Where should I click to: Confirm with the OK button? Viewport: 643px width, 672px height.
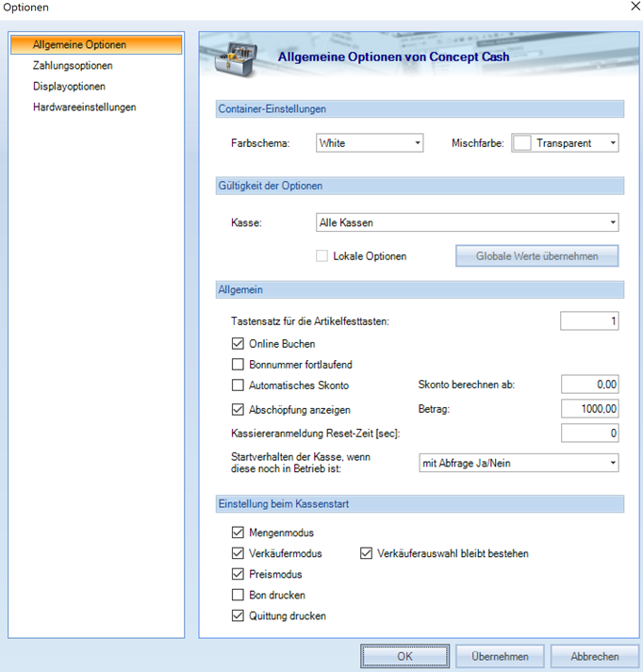click(404, 656)
